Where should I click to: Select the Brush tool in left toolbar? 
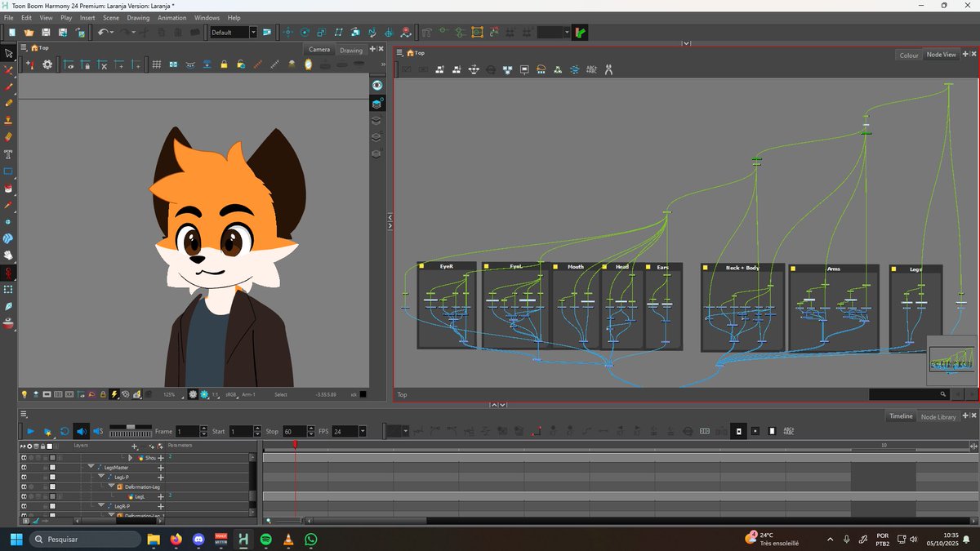8,87
